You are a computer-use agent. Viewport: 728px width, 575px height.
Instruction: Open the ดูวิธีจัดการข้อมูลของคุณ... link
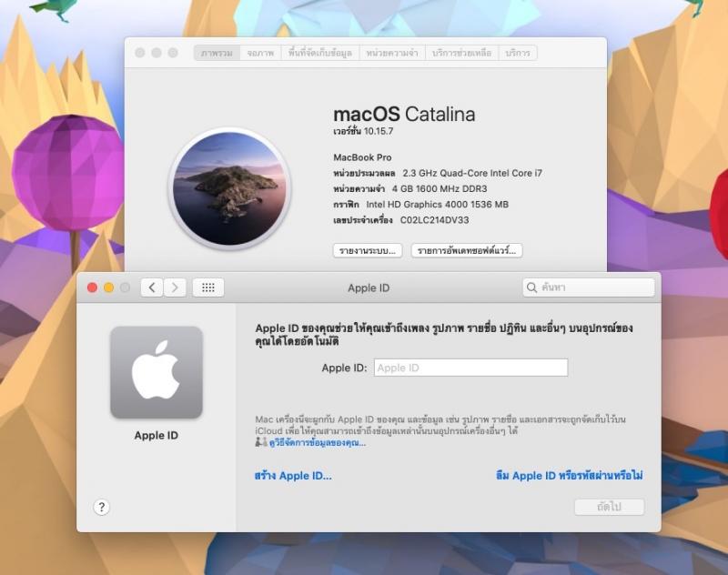(x=318, y=443)
